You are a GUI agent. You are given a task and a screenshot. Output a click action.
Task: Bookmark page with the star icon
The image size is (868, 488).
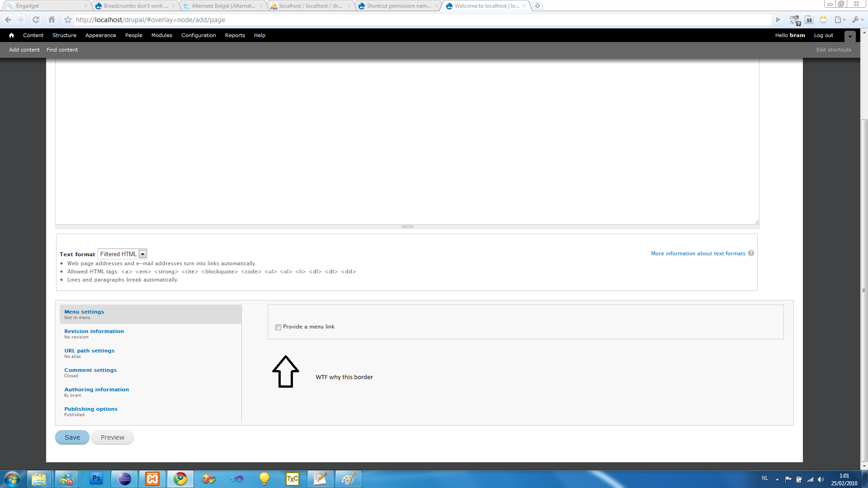point(68,20)
